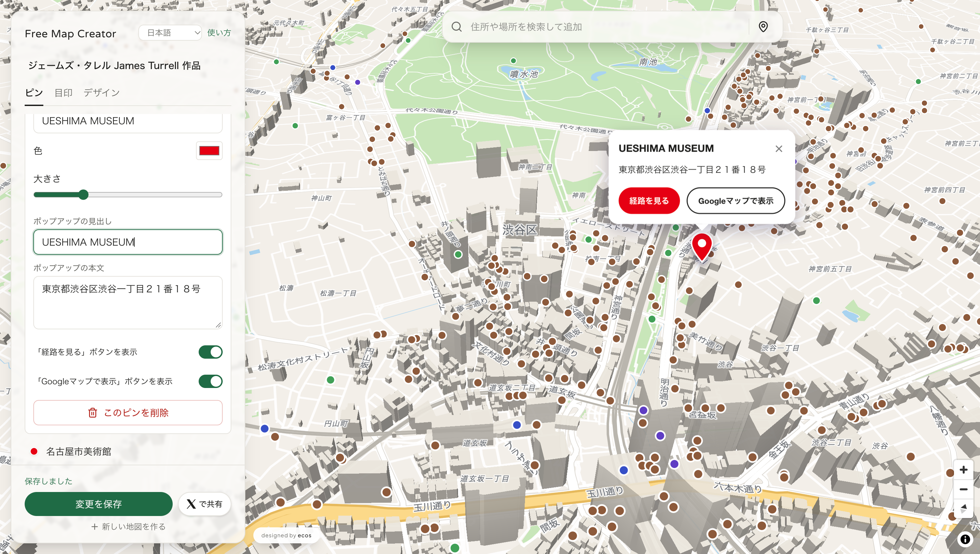This screenshot has height=554, width=980.
Task: Open the 使い方 help link
Action: [x=219, y=33]
